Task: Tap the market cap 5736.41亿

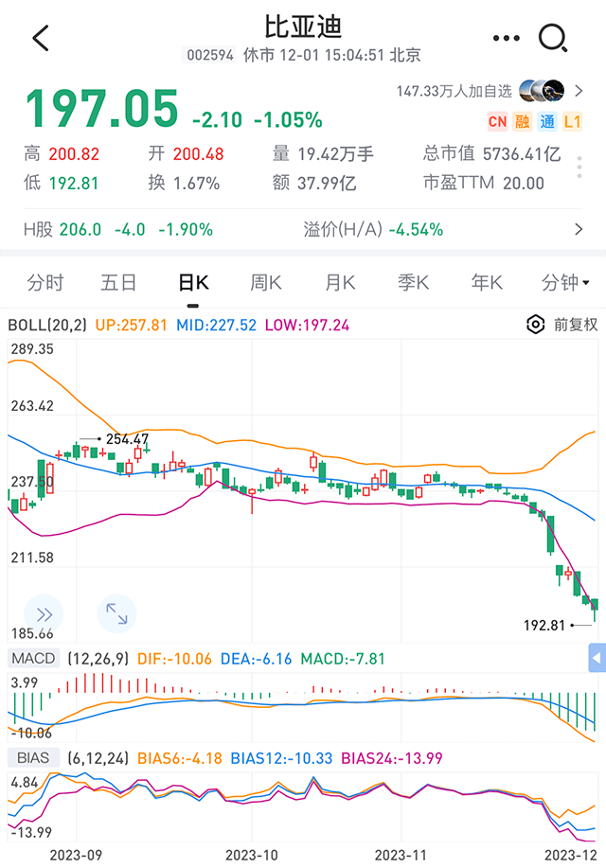Action: [x=522, y=154]
